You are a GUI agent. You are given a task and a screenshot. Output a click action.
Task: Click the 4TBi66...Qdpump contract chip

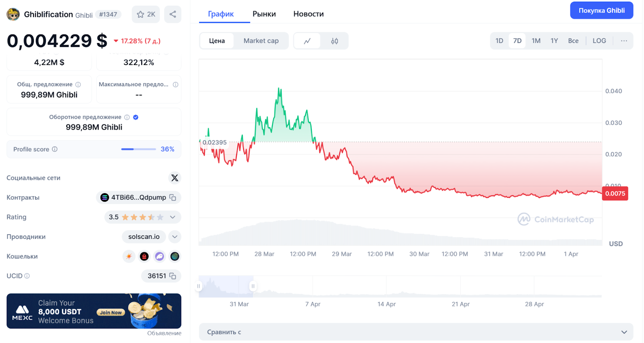(x=138, y=197)
